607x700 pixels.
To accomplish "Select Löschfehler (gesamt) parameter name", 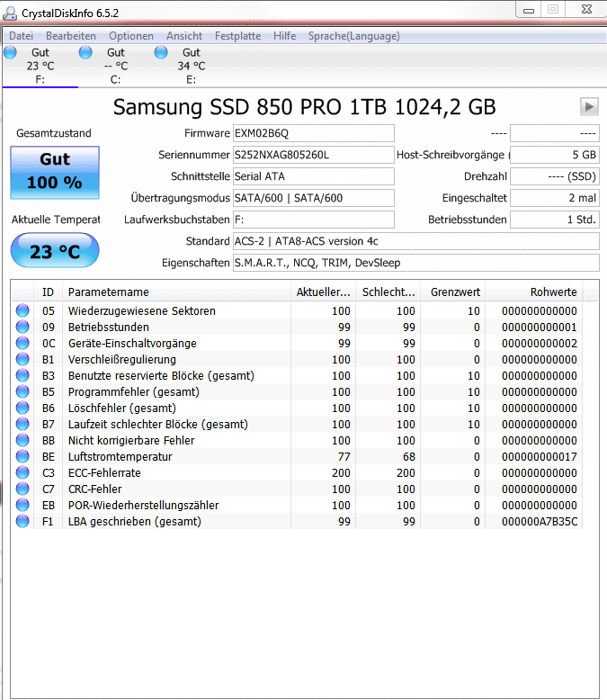I will pyautogui.click(x=121, y=408).
